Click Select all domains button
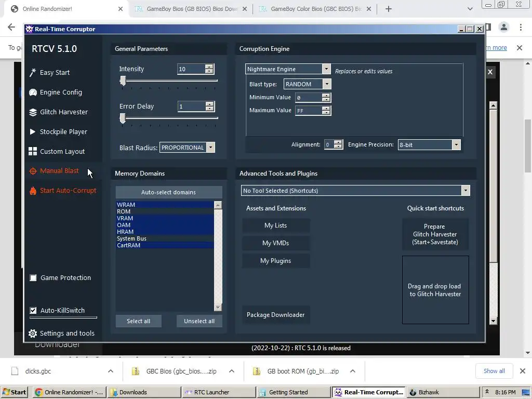The image size is (532, 399). (138, 321)
